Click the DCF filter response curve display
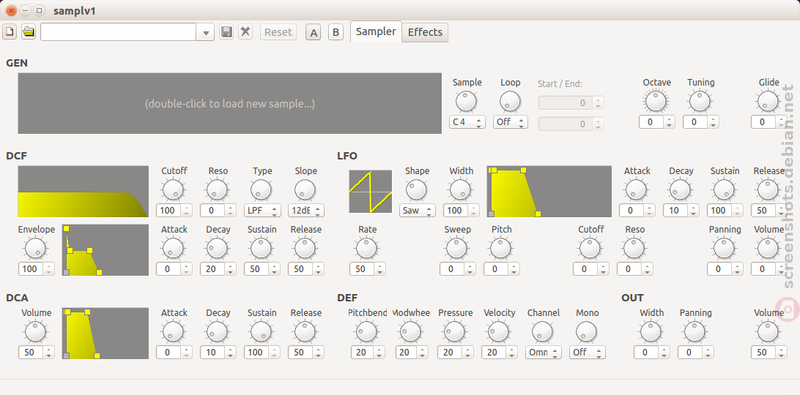 pos(83,191)
